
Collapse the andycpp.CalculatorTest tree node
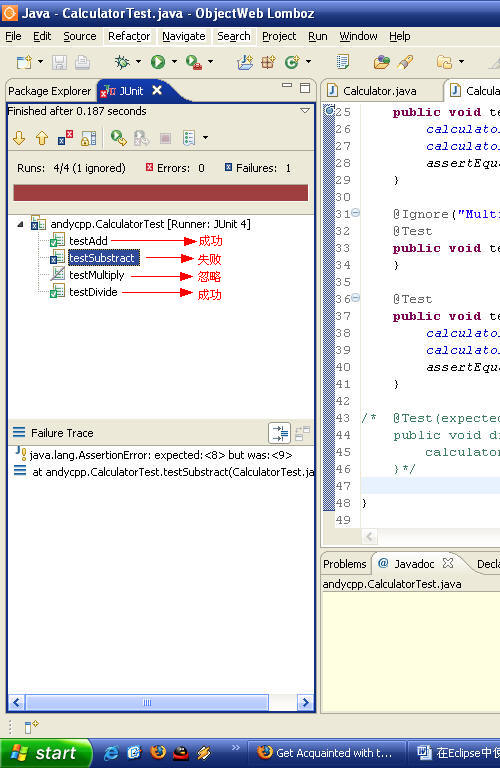(x=20, y=224)
